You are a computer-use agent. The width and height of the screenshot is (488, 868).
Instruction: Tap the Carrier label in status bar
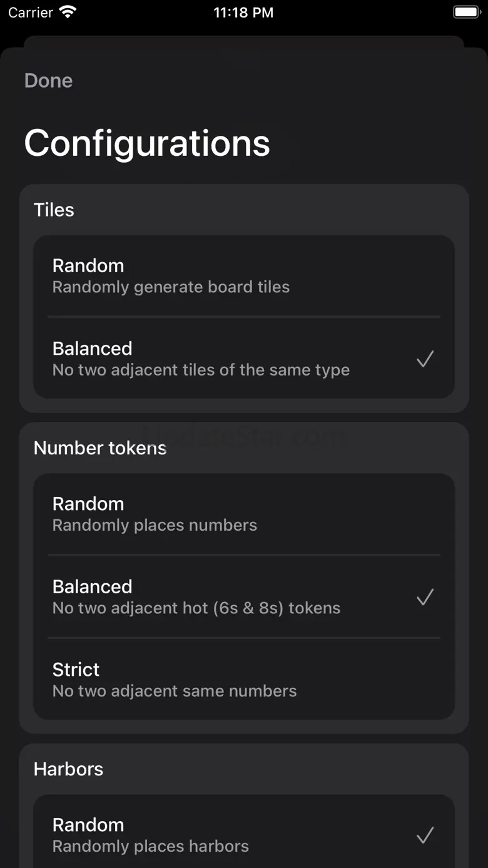click(31, 13)
